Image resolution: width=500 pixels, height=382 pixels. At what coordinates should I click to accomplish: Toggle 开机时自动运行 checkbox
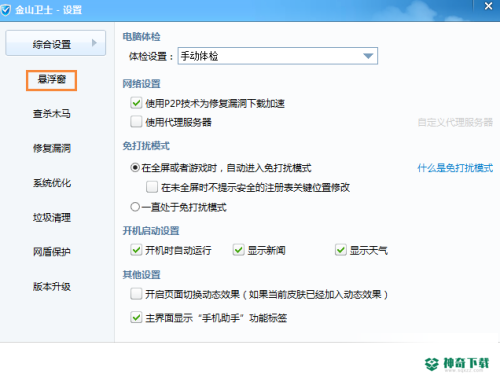[x=136, y=250]
